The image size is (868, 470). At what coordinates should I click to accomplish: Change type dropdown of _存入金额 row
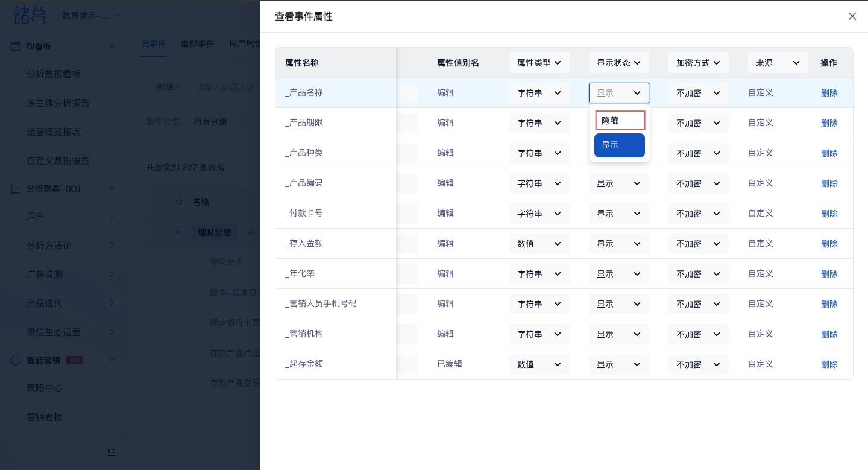(539, 244)
